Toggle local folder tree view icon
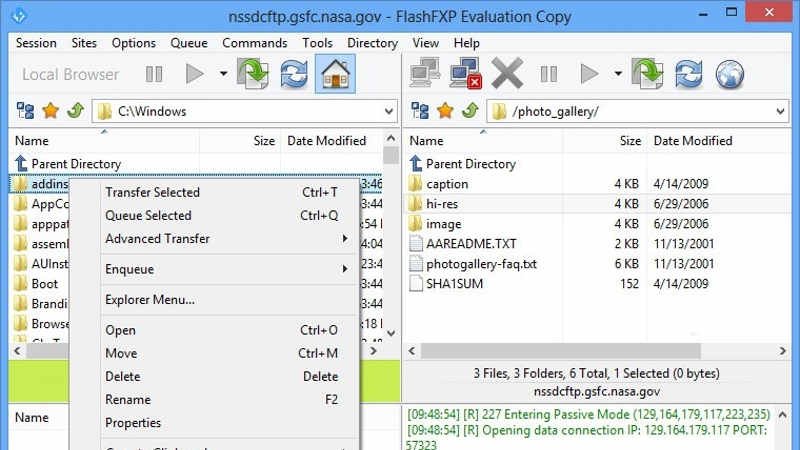Image resolution: width=800 pixels, height=450 pixels. pos(25,111)
